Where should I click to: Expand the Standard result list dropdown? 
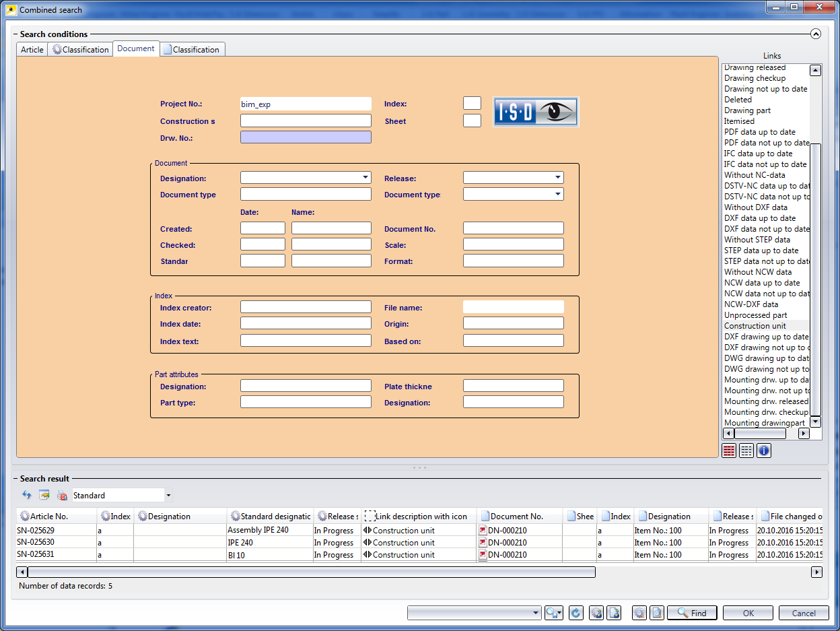coord(168,496)
